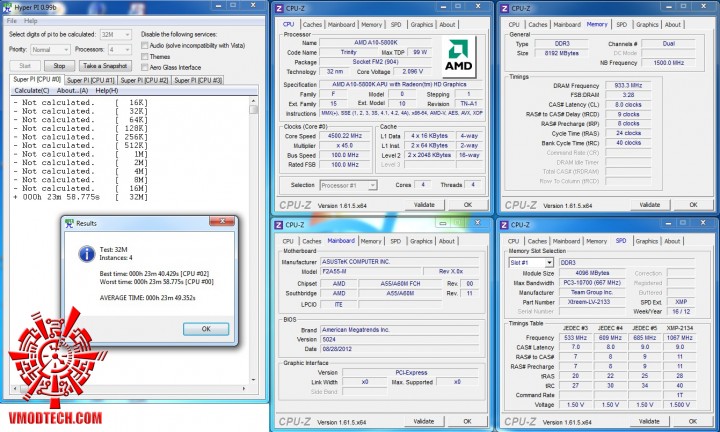The width and height of the screenshot is (720, 432).
Task: Click the mainboard Model F2A55-M field
Action: [x=370, y=271]
